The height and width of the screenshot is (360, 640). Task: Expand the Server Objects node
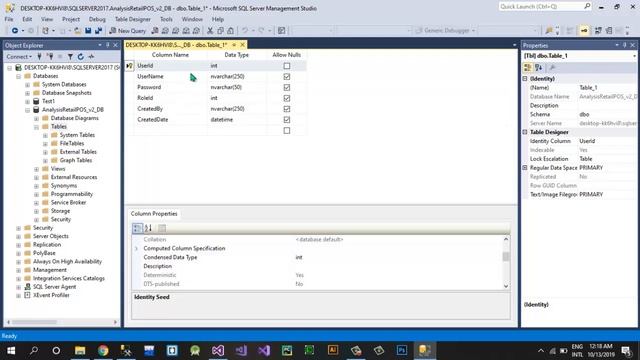tap(18, 236)
